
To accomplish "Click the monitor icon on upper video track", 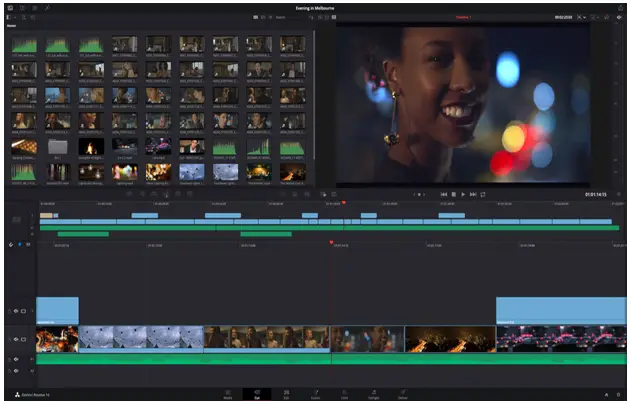I will [x=23, y=311].
